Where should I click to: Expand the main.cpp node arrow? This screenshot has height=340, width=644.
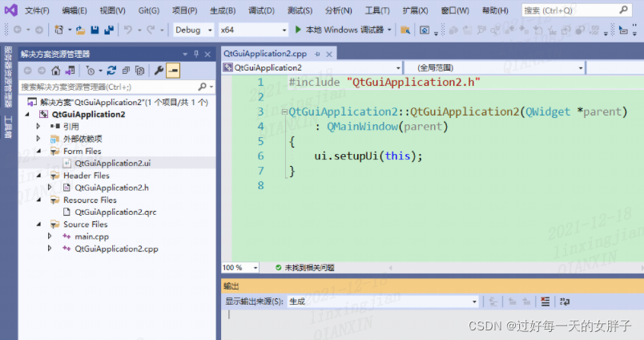[50, 237]
